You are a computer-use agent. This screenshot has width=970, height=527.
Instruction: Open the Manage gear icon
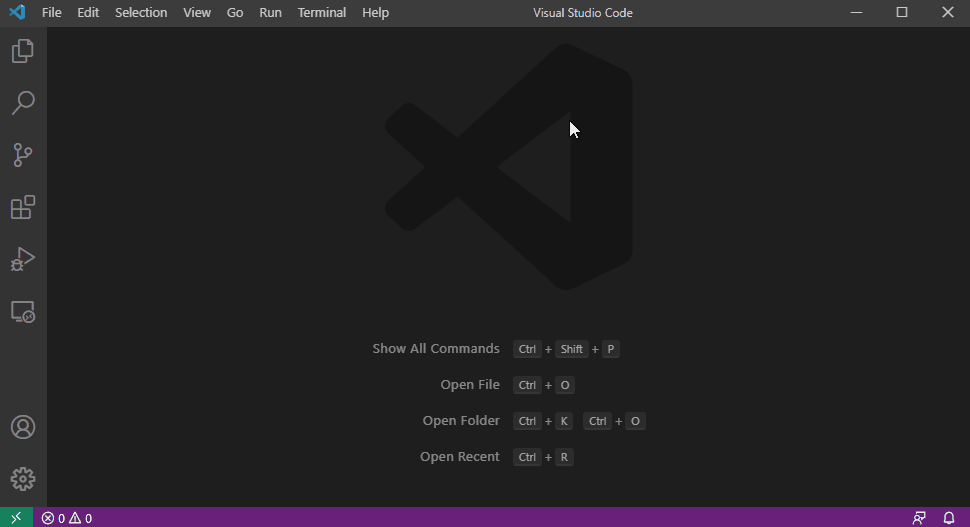(x=23, y=479)
